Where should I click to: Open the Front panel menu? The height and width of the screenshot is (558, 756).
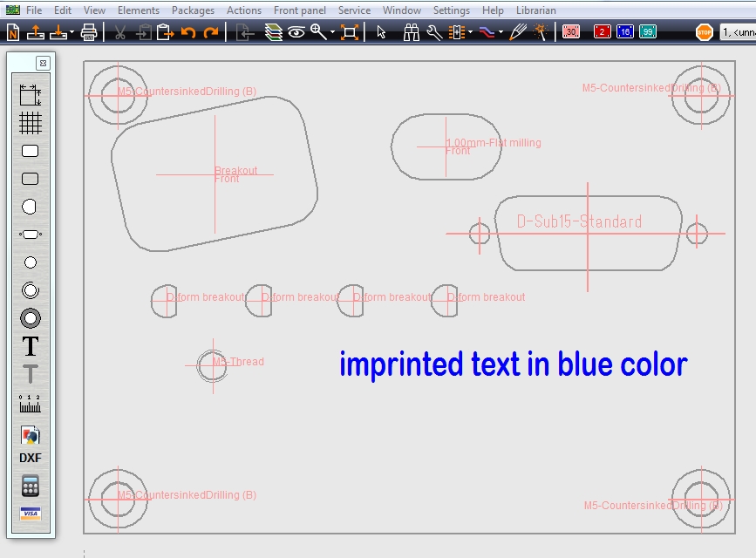pyautogui.click(x=300, y=10)
